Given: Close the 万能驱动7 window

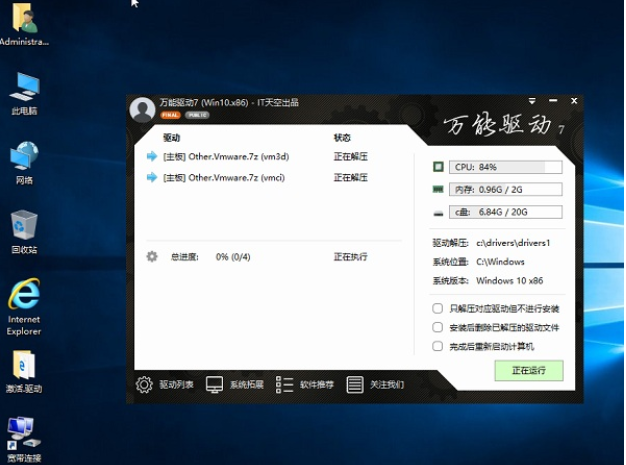Looking at the screenshot, I should click(x=574, y=101).
